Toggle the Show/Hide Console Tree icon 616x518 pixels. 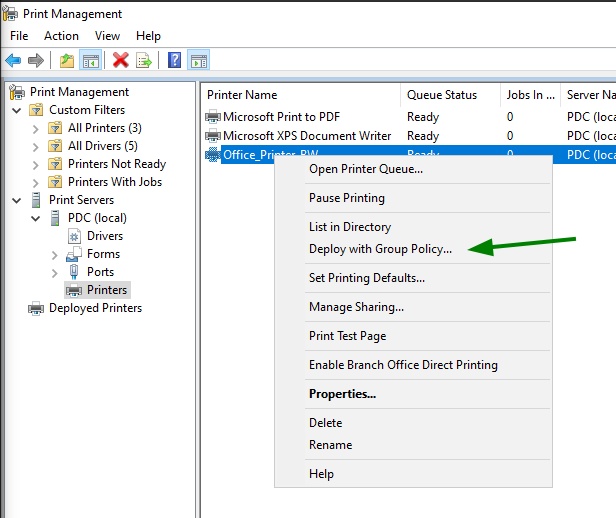point(90,60)
